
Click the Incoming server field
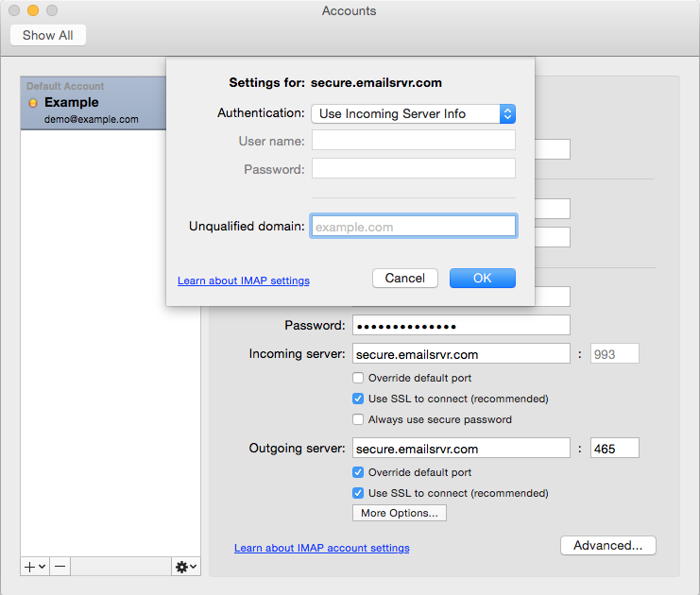point(461,353)
